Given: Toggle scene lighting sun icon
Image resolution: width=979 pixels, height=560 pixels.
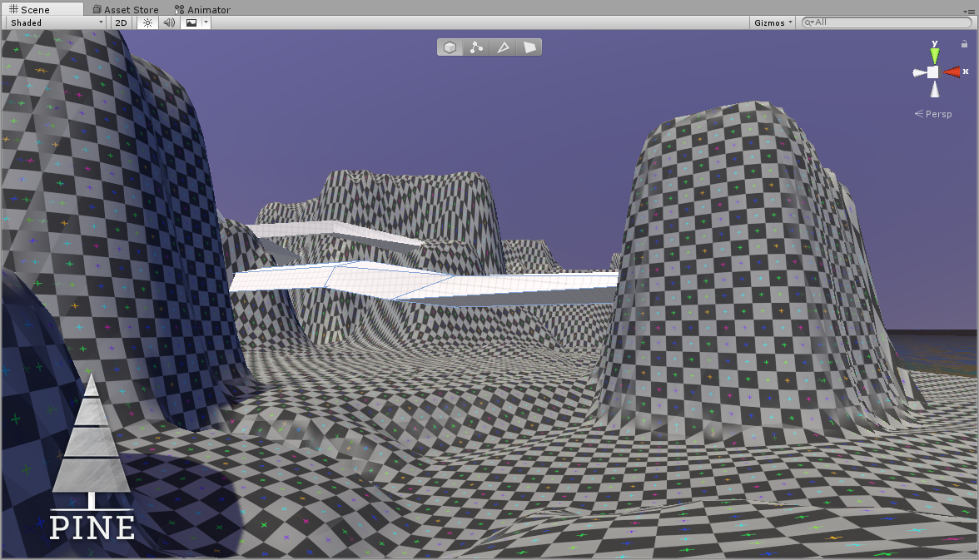Looking at the screenshot, I should [147, 22].
